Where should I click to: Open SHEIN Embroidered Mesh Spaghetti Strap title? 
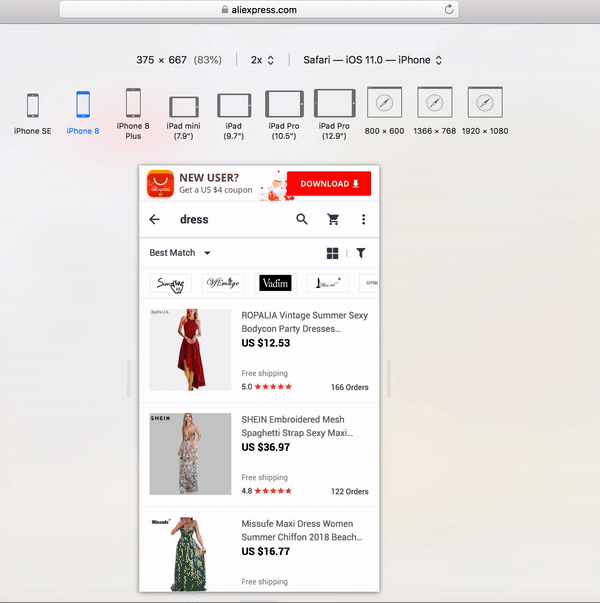[x=297, y=426]
